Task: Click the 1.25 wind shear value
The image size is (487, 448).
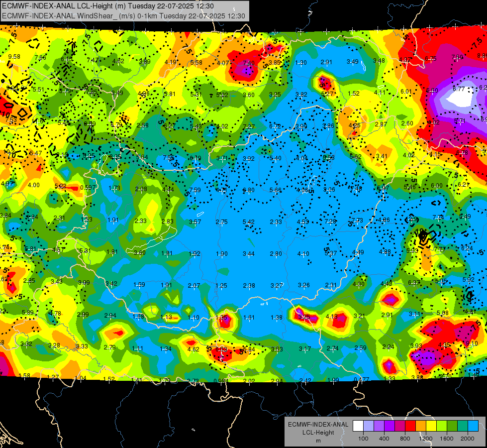Action: 221,285
